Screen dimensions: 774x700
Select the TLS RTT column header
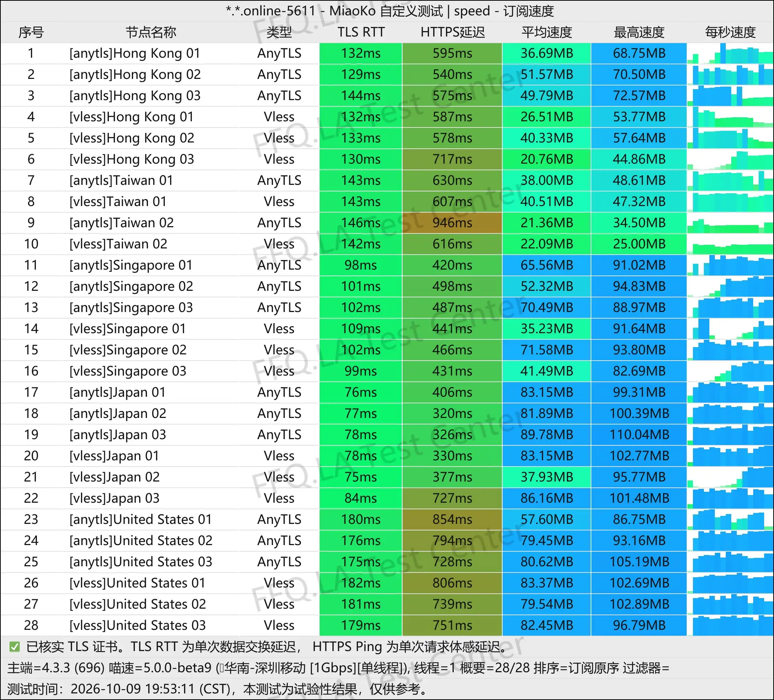(x=361, y=32)
